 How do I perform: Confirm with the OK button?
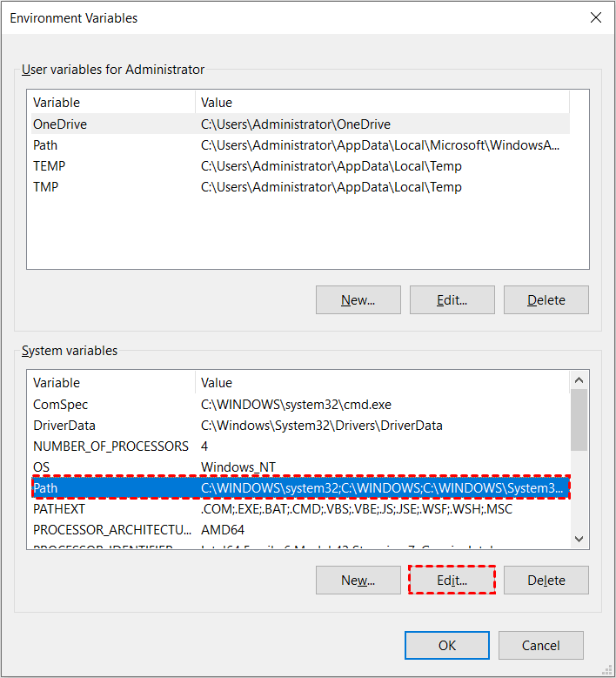pos(446,645)
